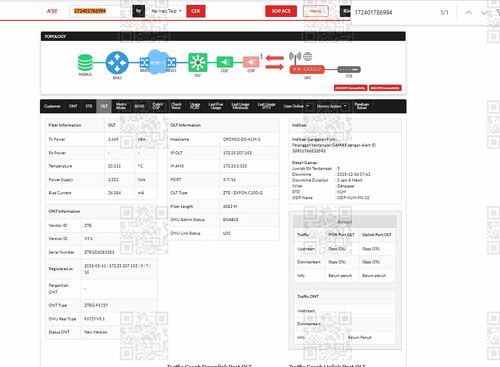Click the ACS ONT Connectivity button
Screen dimensions: 500x367
[350, 88]
